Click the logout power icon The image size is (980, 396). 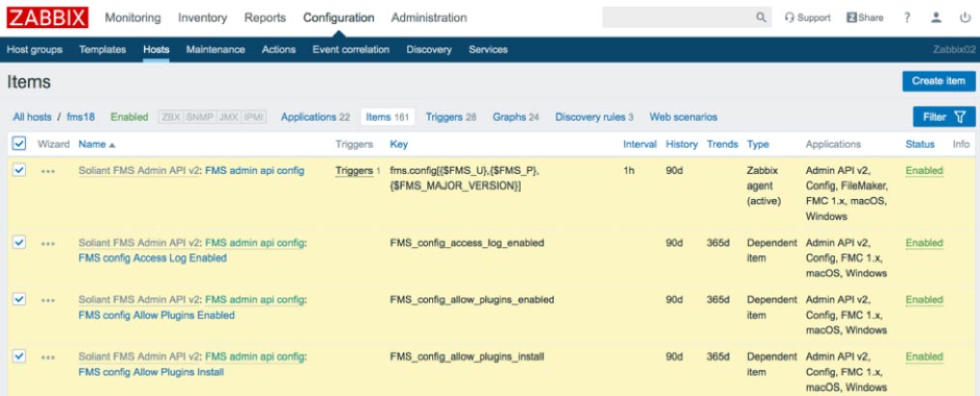point(965,17)
